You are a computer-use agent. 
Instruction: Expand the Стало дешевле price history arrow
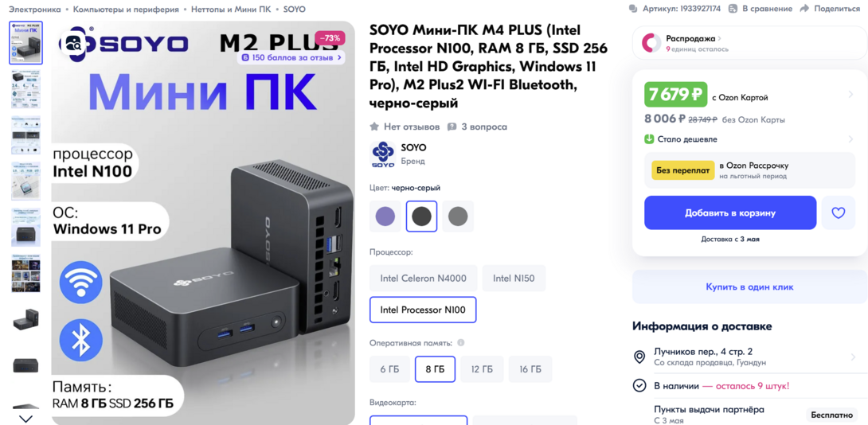(x=850, y=139)
